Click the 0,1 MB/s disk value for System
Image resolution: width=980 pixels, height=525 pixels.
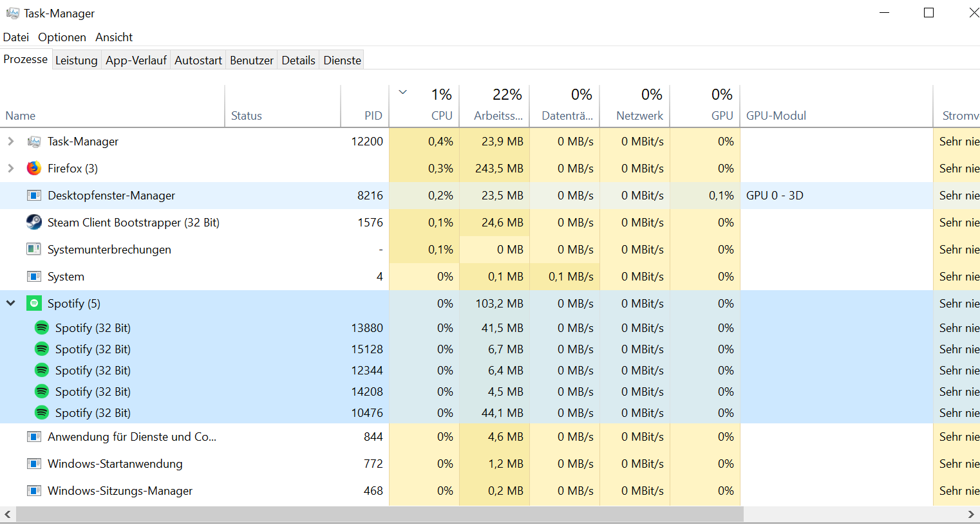point(571,277)
